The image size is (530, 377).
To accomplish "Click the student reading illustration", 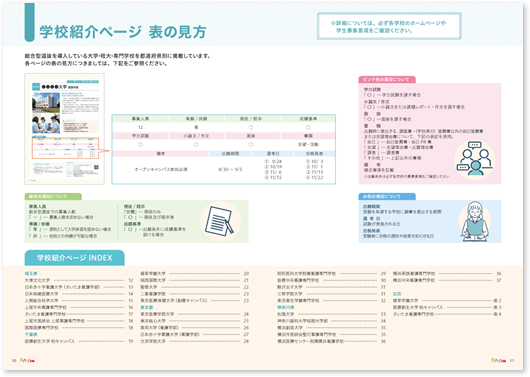I will click(x=475, y=221).
